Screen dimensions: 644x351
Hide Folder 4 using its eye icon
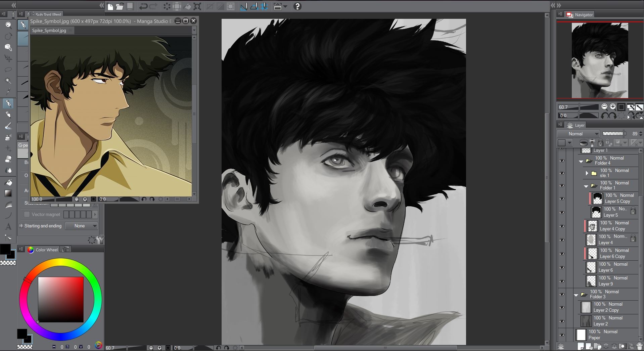562,161
